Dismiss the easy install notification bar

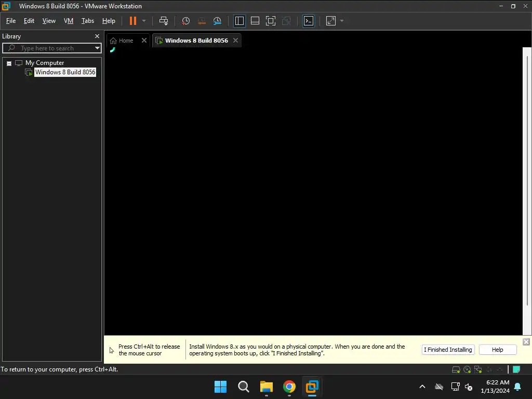coord(526,342)
